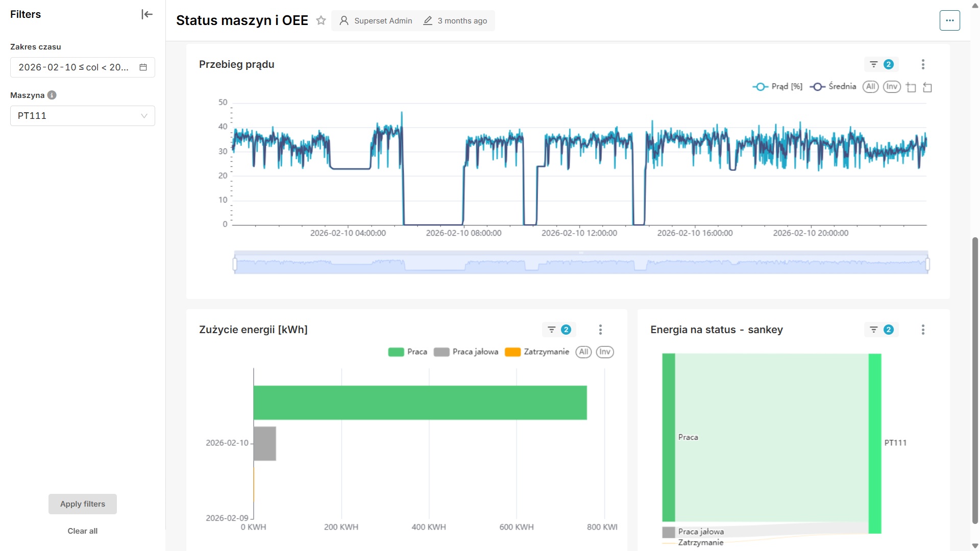Viewport: 980px width, 551px height.
Task: Toggle Średnia series in legend
Action: [x=833, y=87]
